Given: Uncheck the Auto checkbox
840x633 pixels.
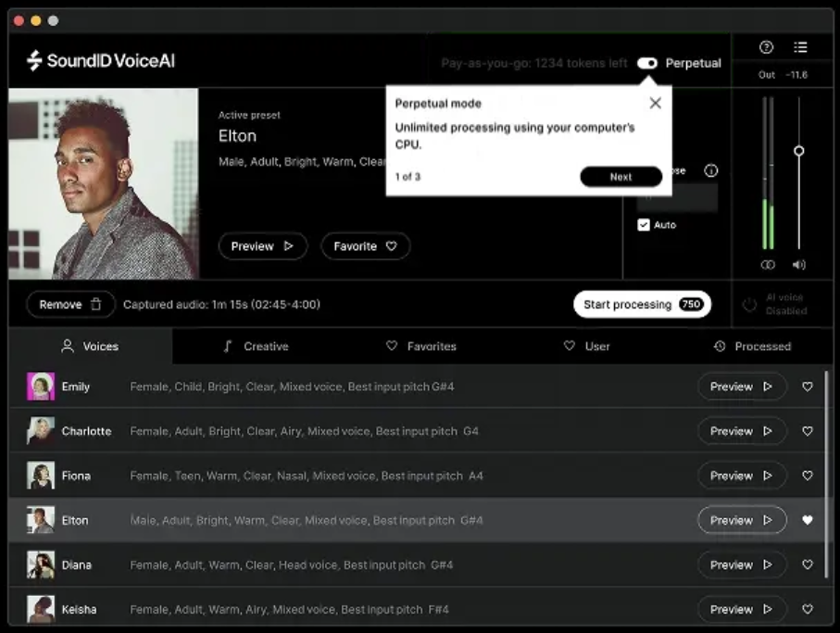Looking at the screenshot, I should pos(644,225).
